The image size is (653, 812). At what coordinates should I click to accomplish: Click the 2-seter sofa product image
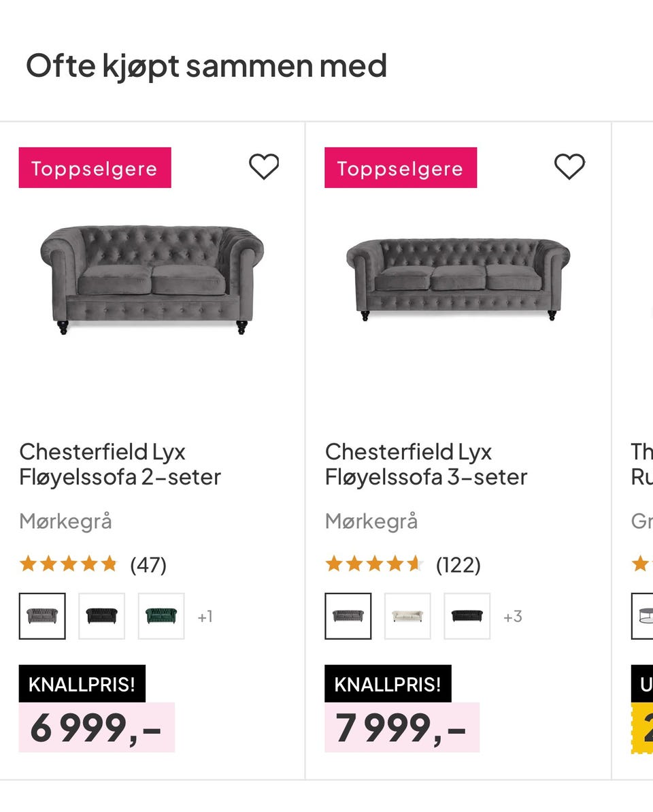[x=152, y=279]
